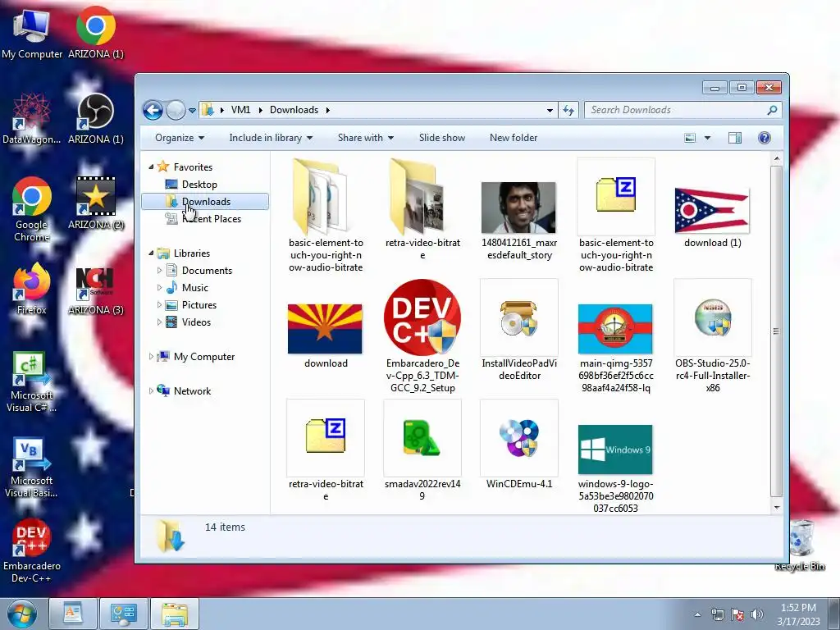This screenshot has height=630, width=840.
Task: Select the download (1) flag image
Action: [713, 216]
